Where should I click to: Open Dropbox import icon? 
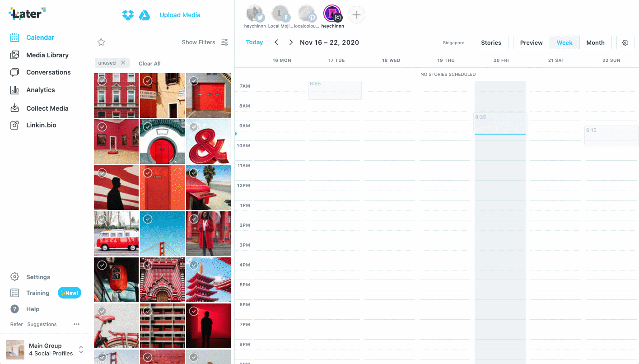(x=128, y=15)
